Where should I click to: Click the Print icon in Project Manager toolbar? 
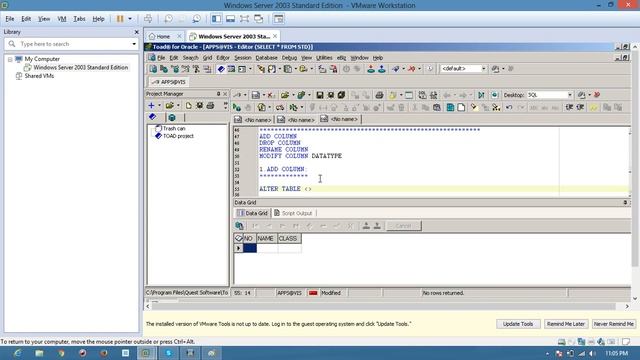coord(210,106)
